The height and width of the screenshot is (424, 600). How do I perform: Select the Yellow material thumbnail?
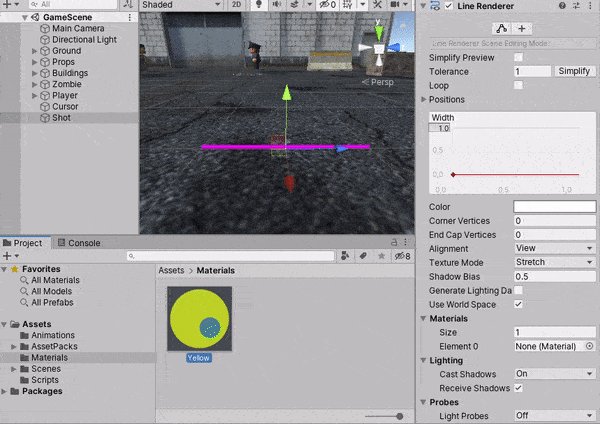199,319
